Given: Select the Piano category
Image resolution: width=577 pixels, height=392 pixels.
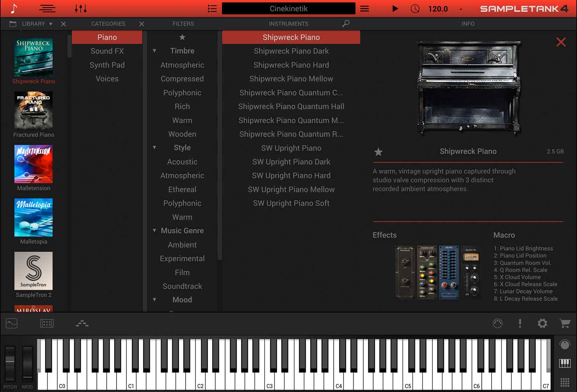Looking at the screenshot, I should (x=107, y=37).
